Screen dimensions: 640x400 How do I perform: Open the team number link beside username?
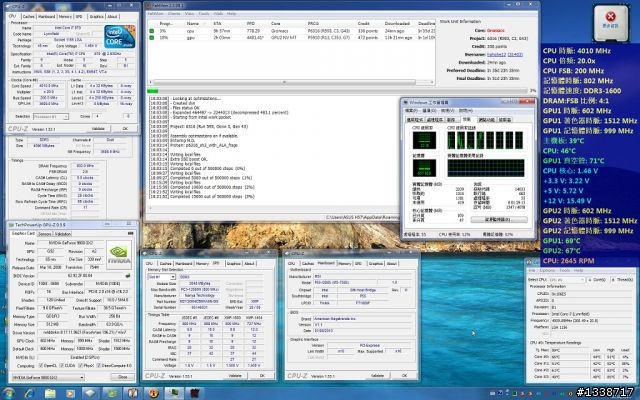515,55
